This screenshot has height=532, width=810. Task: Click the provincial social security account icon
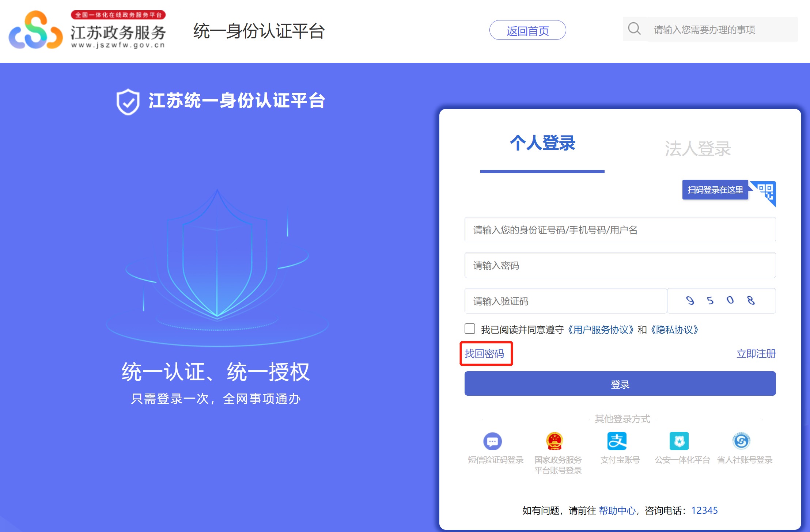click(741, 441)
